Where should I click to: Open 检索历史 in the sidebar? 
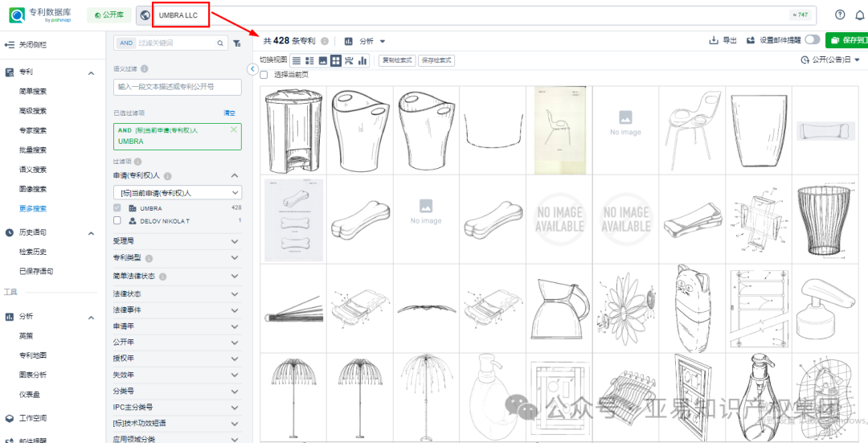click(33, 252)
